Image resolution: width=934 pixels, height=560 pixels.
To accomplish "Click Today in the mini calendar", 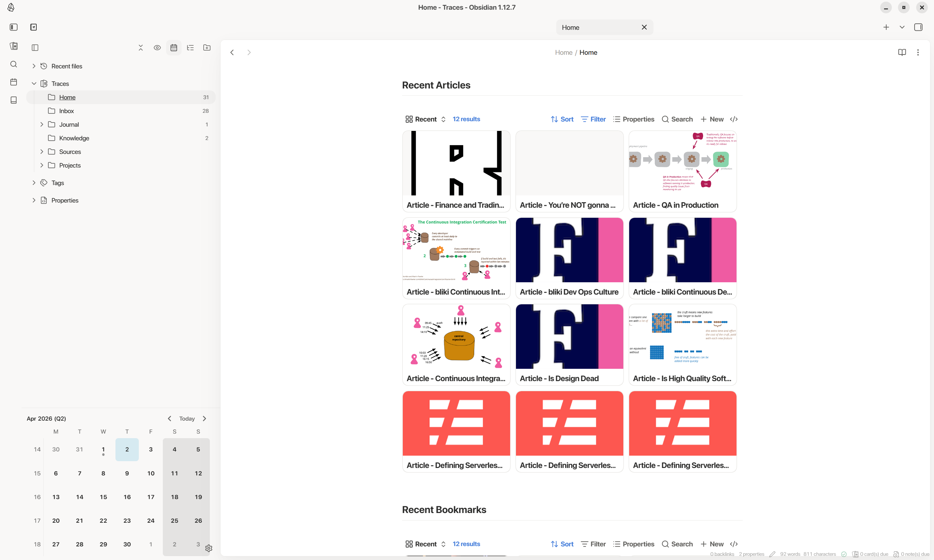I will point(187,418).
